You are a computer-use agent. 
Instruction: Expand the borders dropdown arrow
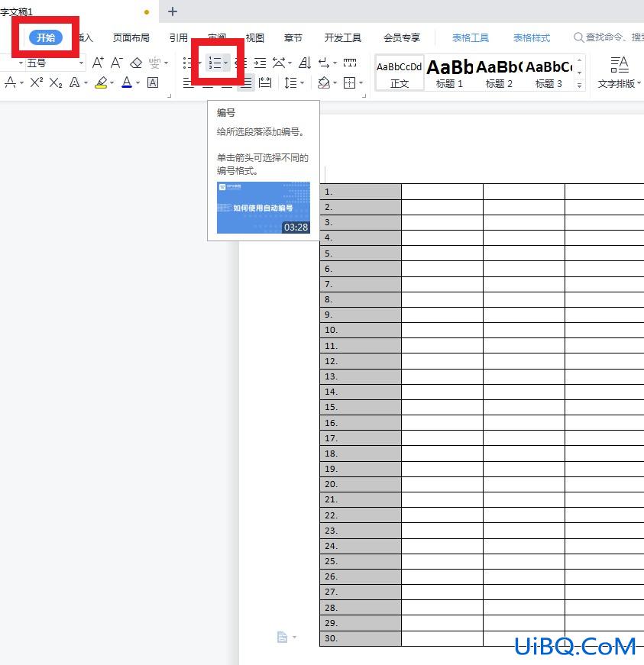(361, 82)
